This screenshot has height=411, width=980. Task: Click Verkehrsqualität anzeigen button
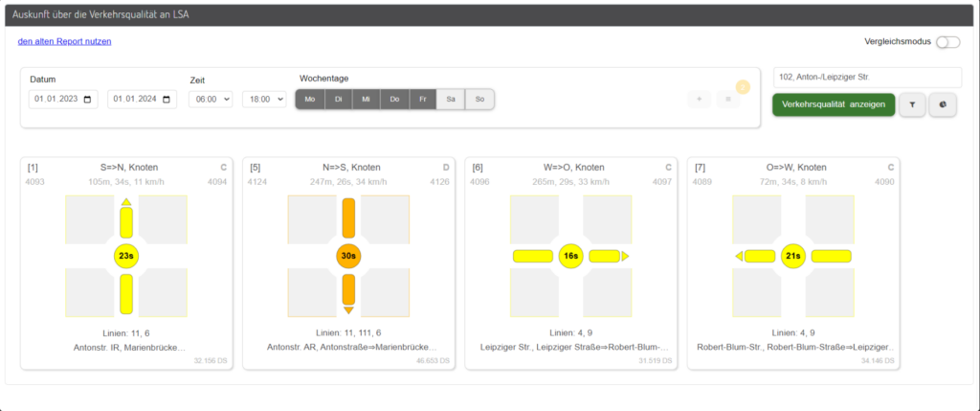834,104
